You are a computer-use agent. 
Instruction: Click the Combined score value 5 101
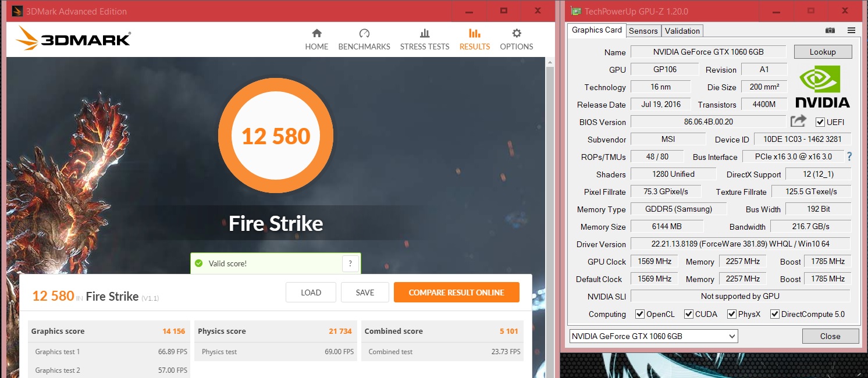(x=508, y=331)
